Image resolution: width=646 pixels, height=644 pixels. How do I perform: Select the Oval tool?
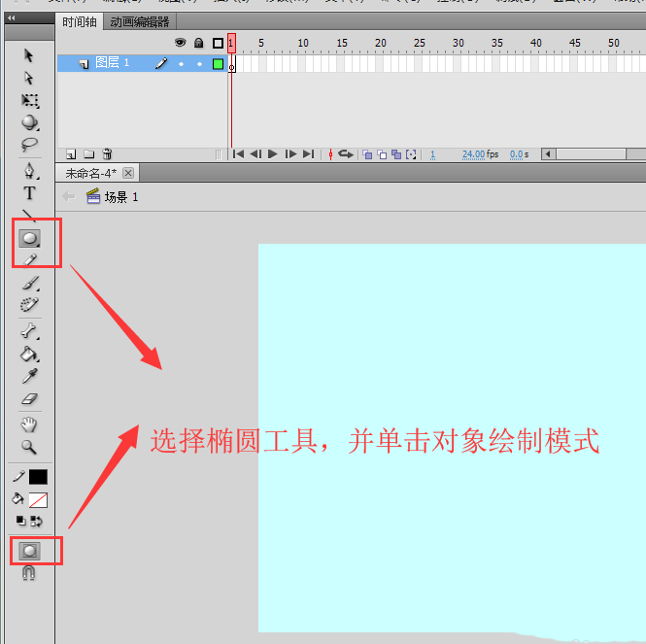[30, 238]
